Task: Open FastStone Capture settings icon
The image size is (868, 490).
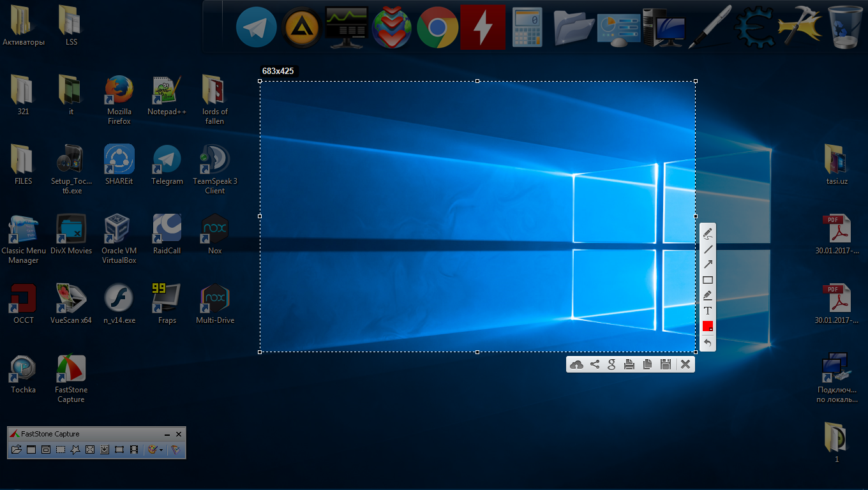Action: point(176,450)
